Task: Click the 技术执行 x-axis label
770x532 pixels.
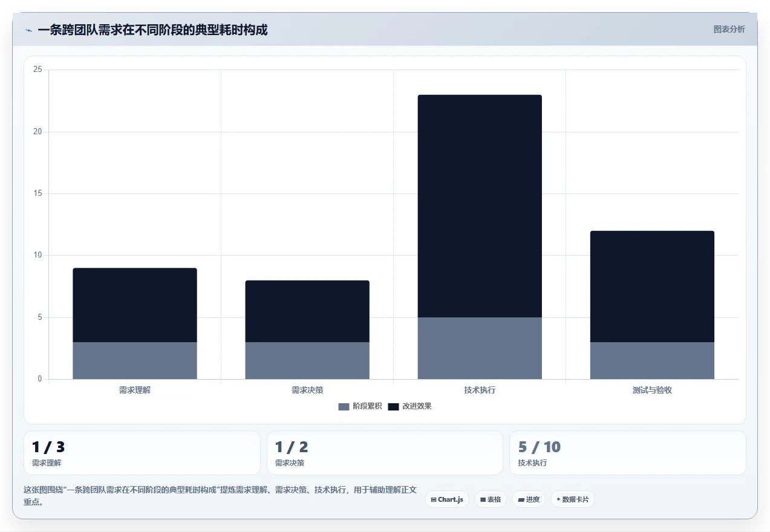Action: [x=480, y=390]
